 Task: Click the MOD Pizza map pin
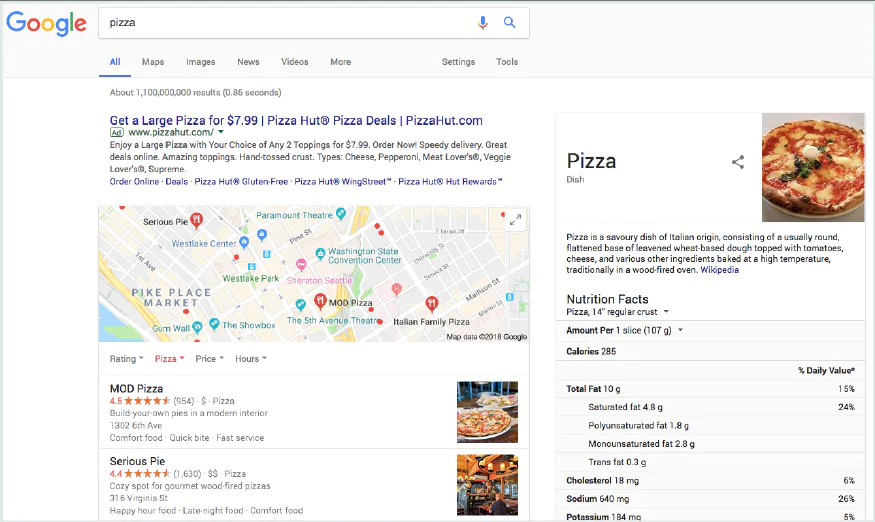320,301
